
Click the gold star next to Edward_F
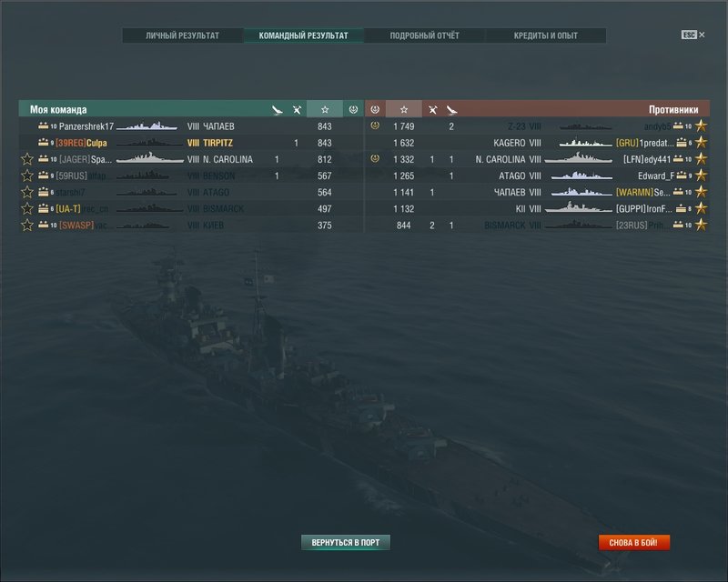(x=701, y=176)
